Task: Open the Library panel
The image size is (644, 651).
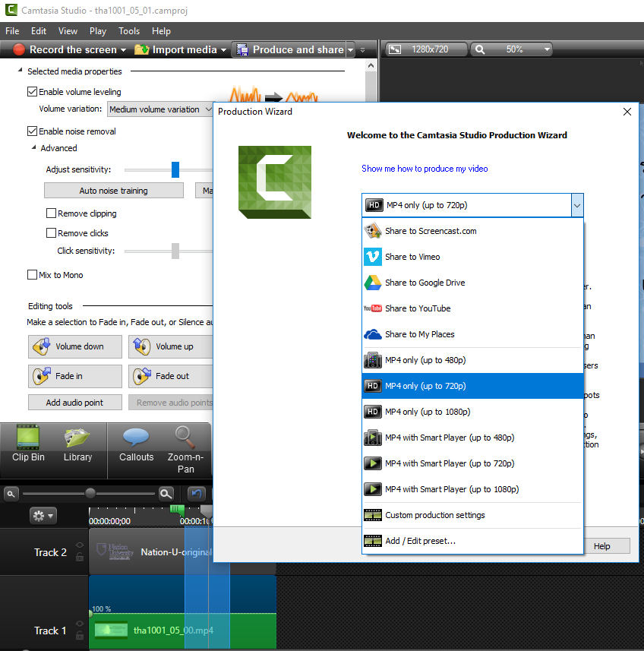Action: pyautogui.click(x=77, y=445)
